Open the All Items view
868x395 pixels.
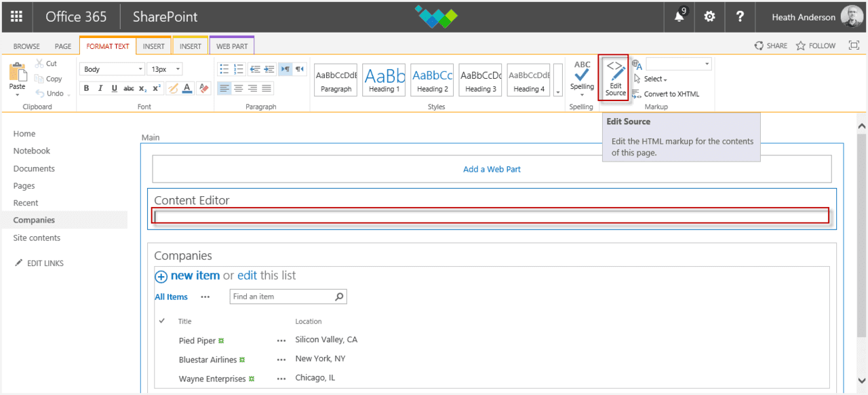click(x=171, y=297)
